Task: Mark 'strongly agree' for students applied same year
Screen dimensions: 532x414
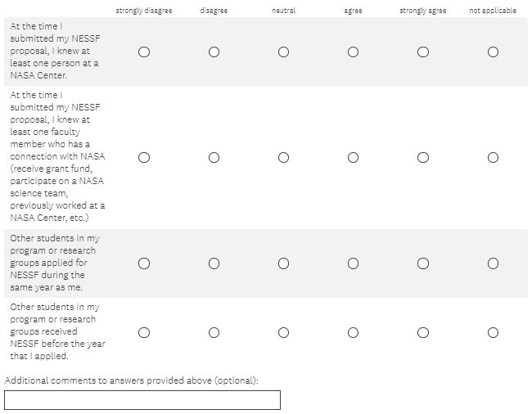Action: click(x=423, y=263)
